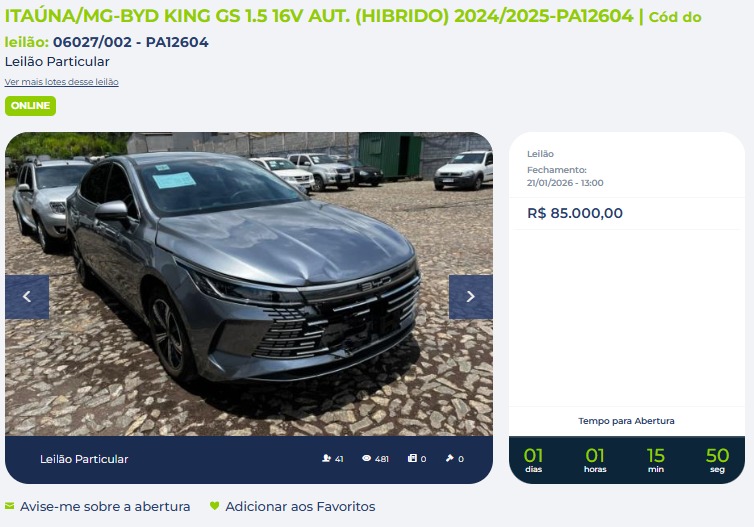Viewport: 754px width, 527px height.
Task: Click the gavel bids icon
Action: point(450,458)
